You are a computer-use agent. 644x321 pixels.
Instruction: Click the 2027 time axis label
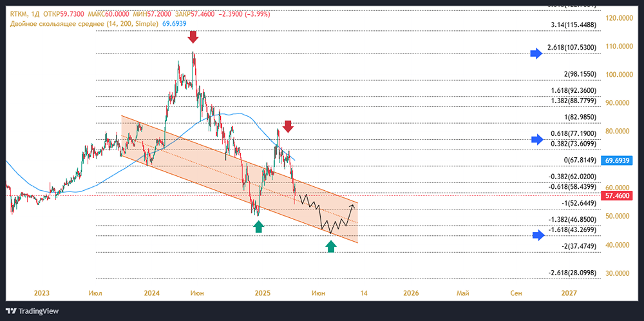point(569,293)
